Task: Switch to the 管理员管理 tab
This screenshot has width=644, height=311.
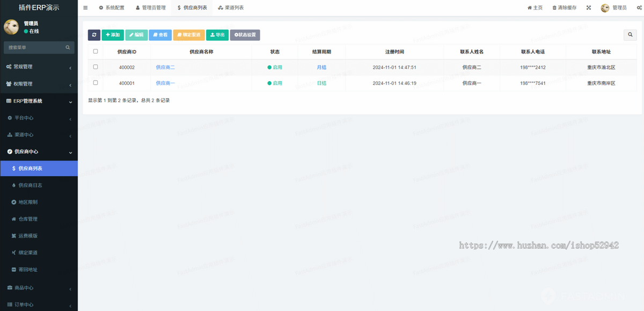Action: [x=150, y=8]
